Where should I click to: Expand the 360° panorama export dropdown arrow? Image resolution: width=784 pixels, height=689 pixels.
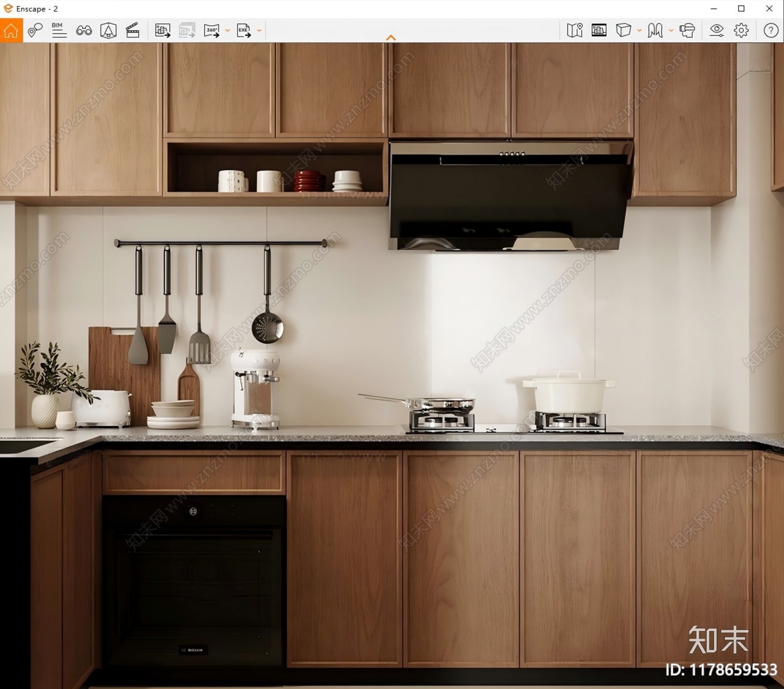pos(227,31)
